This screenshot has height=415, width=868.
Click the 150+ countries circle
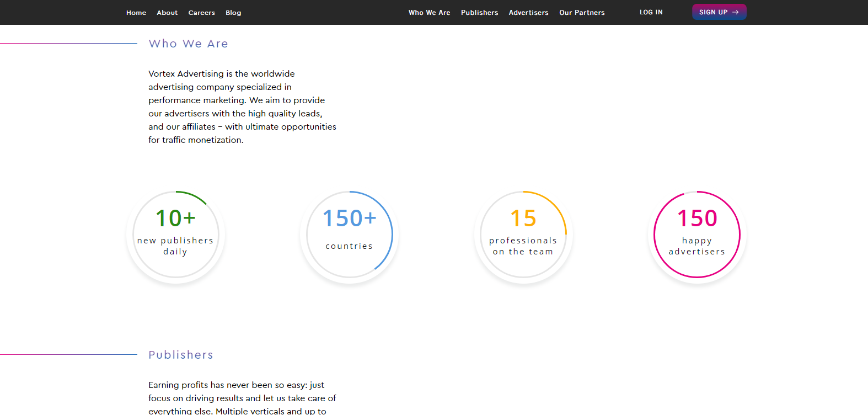tap(350, 235)
